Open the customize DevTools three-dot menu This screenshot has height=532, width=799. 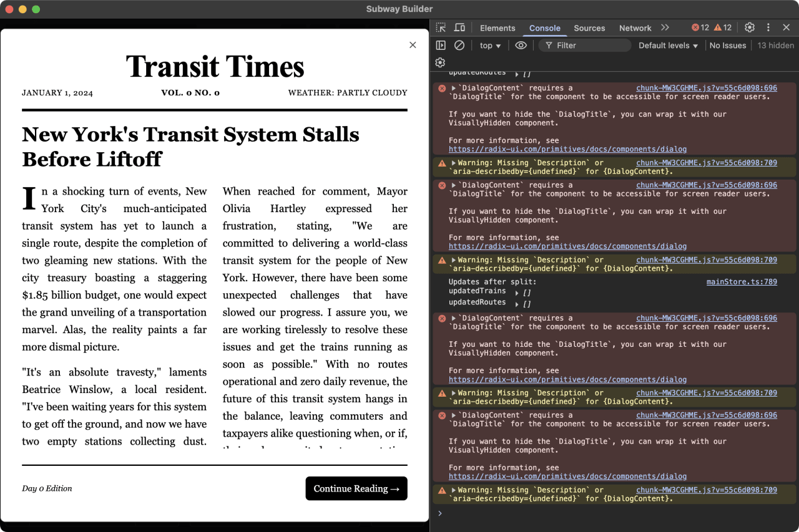coord(768,27)
